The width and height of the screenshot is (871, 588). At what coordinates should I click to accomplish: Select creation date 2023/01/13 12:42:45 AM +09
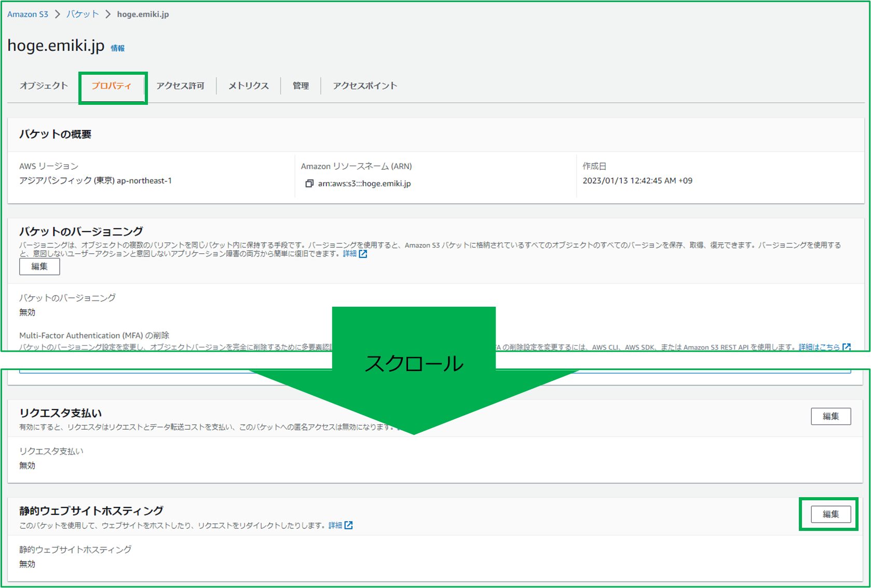tap(637, 181)
